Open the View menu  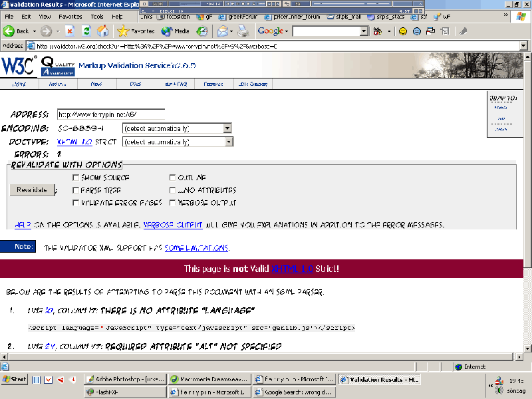point(45,17)
